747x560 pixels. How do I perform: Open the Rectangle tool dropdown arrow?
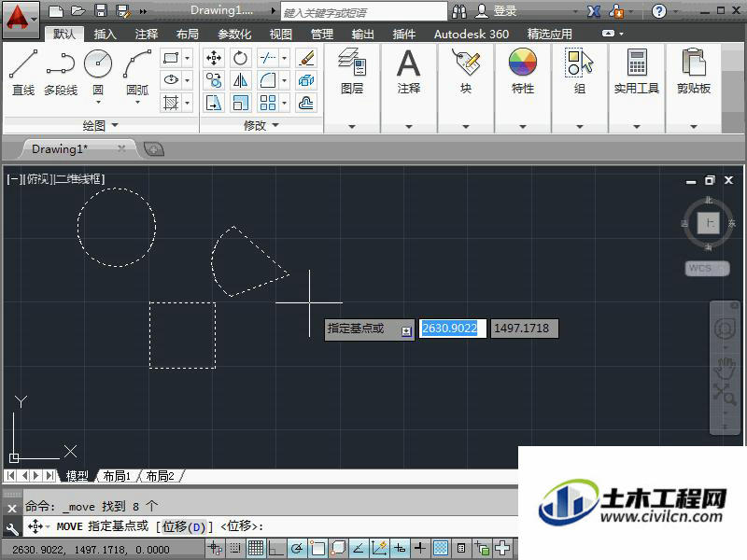[x=188, y=58]
